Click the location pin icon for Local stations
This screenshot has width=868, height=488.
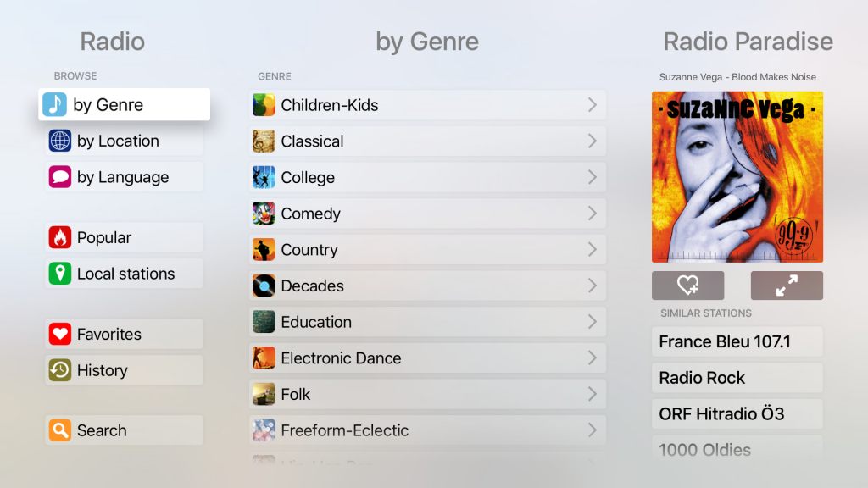point(58,273)
